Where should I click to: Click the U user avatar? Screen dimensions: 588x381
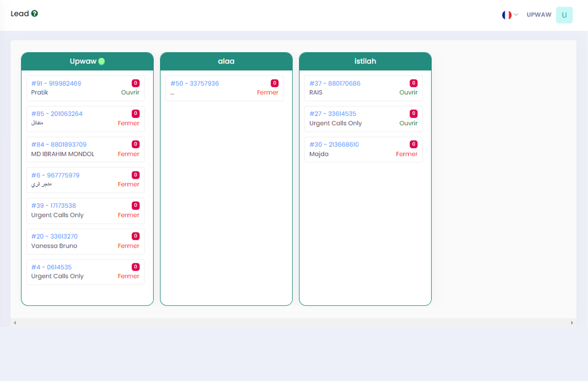pyautogui.click(x=564, y=15)
